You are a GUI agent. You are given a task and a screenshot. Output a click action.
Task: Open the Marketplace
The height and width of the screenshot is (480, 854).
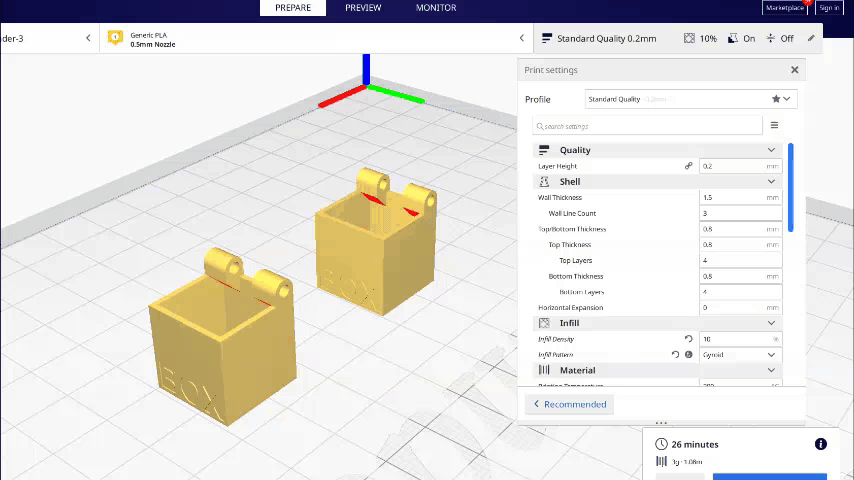[785, 8]
